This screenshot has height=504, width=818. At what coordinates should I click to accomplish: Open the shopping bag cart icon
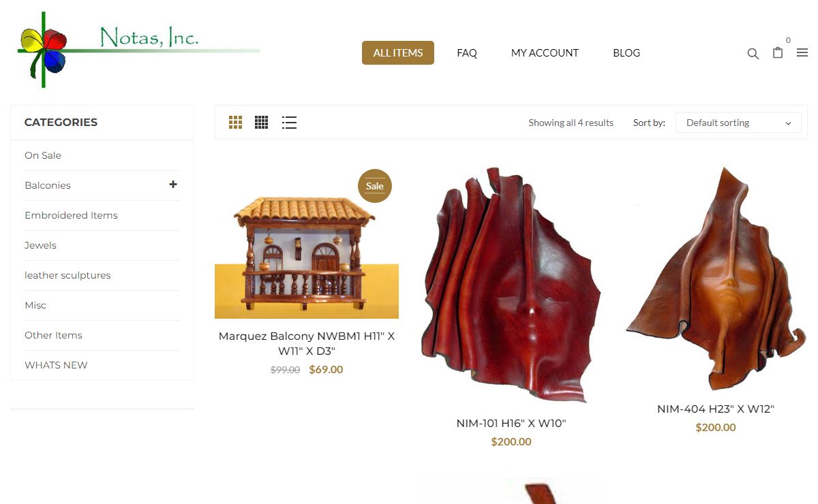pyautogui.click(x=778, y=52)
